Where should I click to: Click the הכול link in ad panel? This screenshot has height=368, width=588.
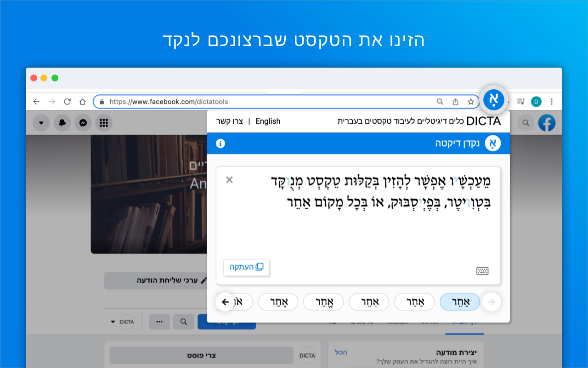click(340, 352)
